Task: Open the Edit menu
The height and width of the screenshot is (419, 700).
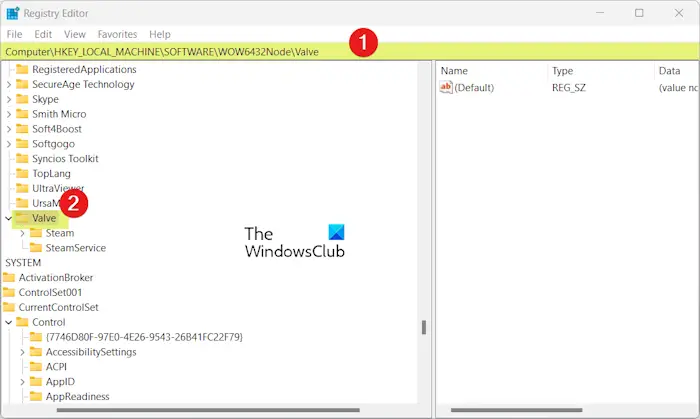Action: tap(43, 34)
